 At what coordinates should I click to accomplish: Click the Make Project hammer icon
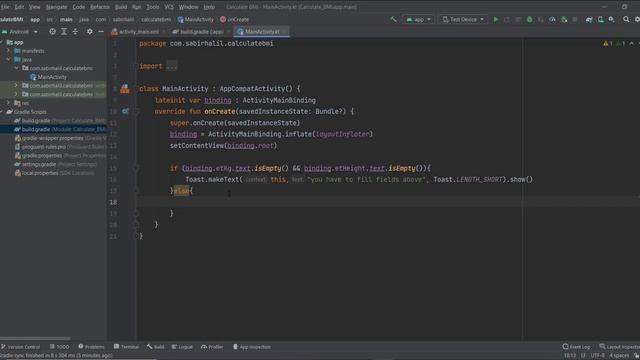point(393,19)
